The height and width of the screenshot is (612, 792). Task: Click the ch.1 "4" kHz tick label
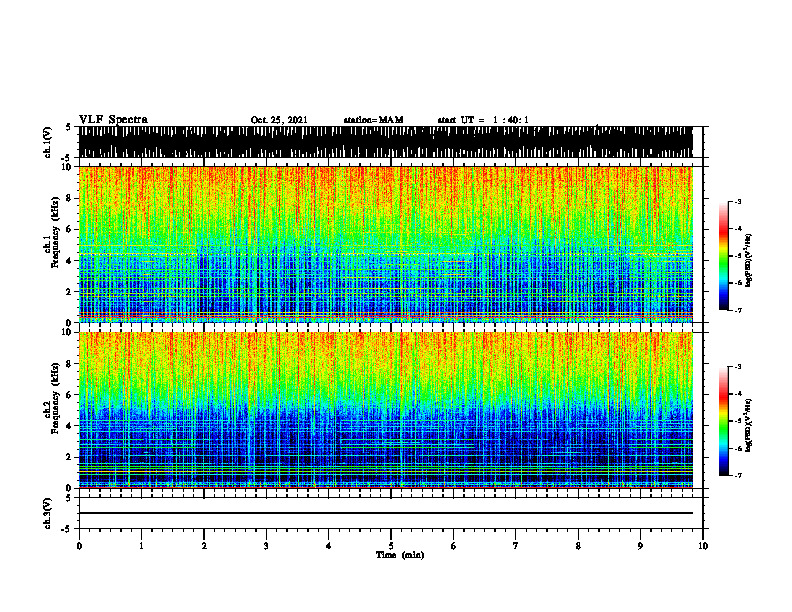69,261
